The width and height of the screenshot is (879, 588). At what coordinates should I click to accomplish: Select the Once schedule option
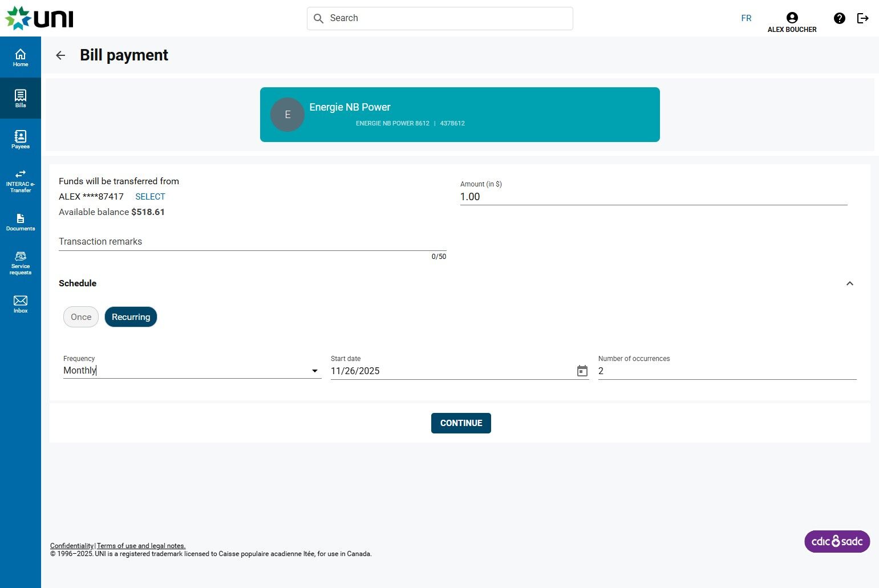pos(81,317)
